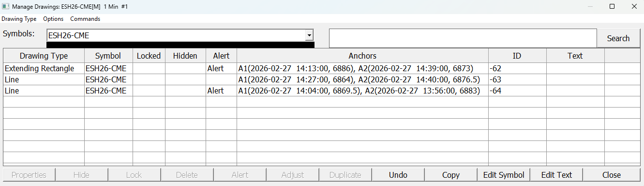This screenshot has width=644, height=186.
Task: Toggle Locked cell for Extending Rectangle row
Action: [x=149, y=68]
